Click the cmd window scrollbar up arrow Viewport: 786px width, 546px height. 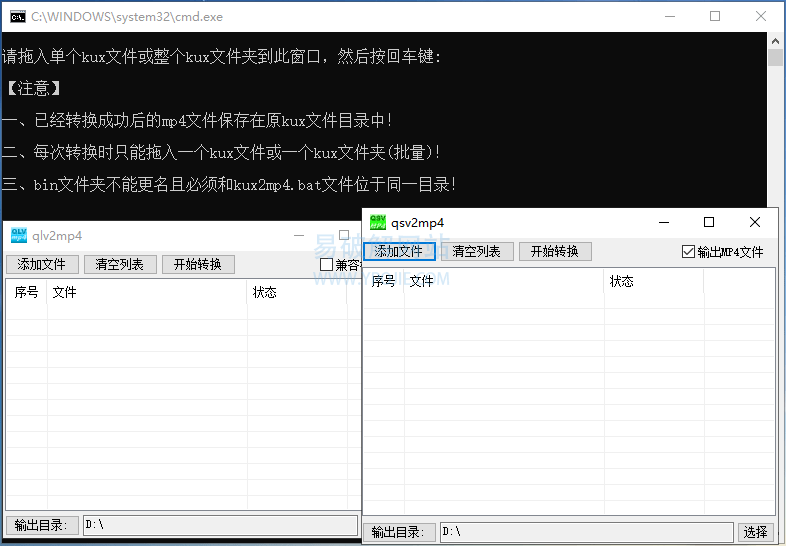tap(776, 40)
